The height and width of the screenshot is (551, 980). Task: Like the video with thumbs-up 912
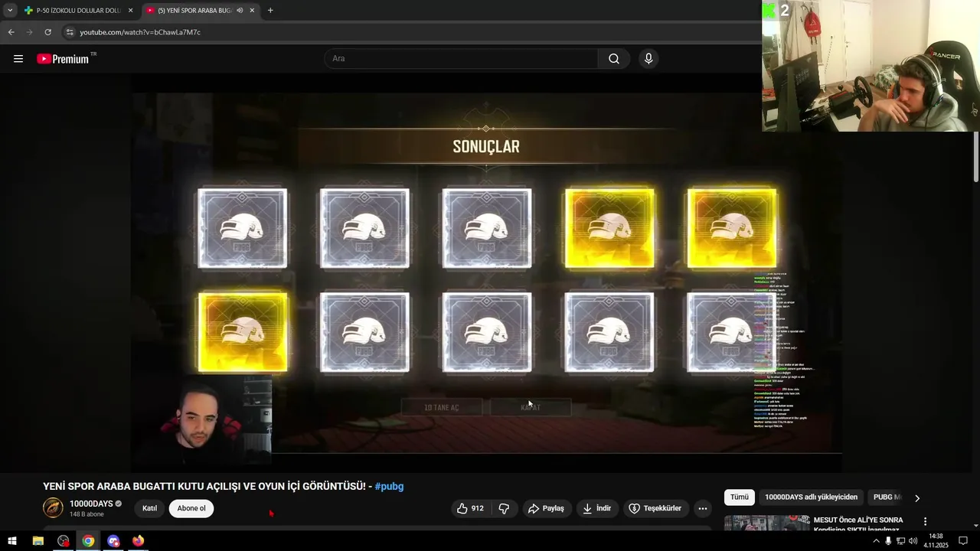coord(471,508)
